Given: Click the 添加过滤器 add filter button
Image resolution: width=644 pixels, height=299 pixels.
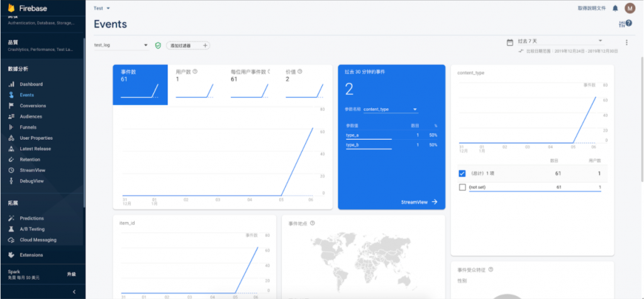Looking at the screenshot, I should tap(188, 46).
